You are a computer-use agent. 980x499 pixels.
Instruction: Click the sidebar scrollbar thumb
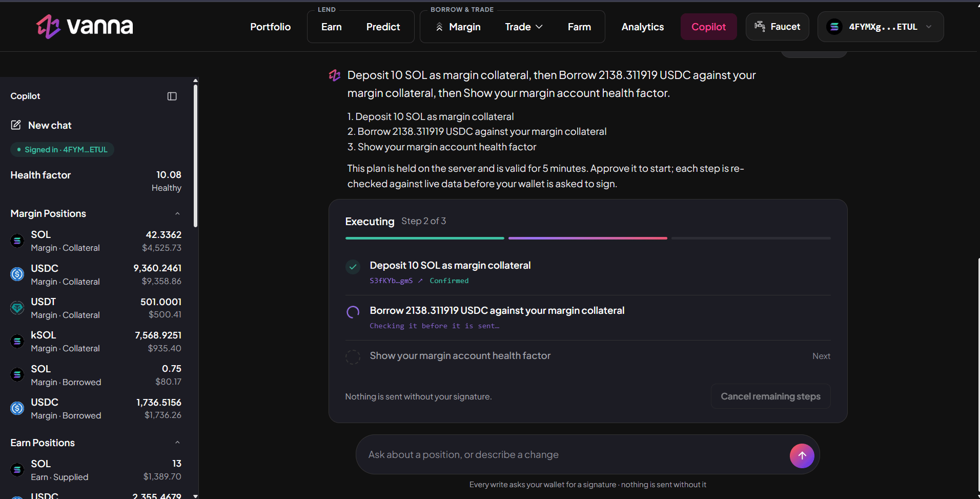coord(195,155)
